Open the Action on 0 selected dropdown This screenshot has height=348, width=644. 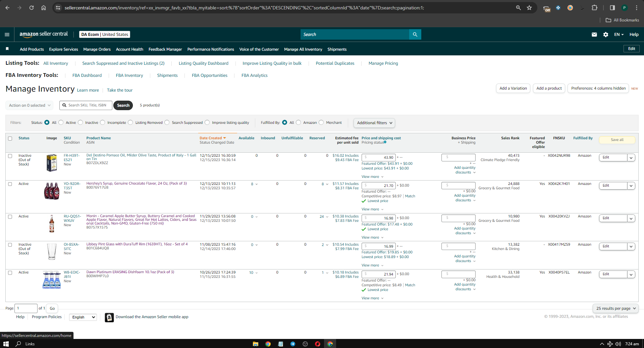click(30, 105)
